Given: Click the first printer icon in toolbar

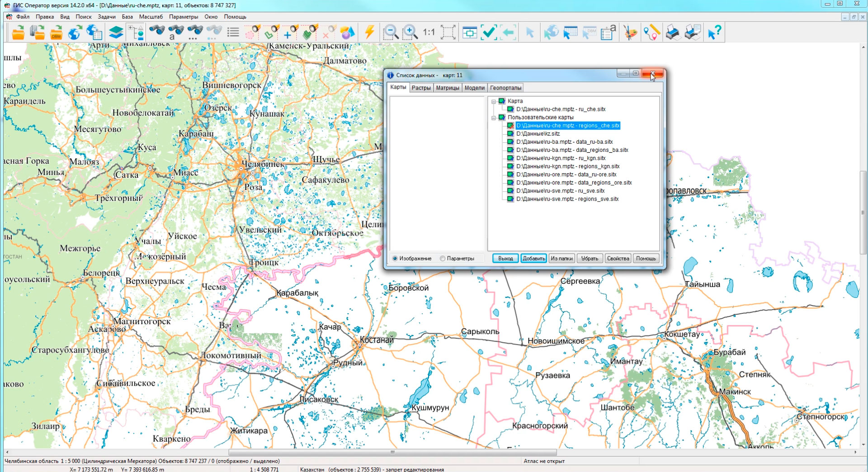Looking at the screenshot, I should pos(673,33).
